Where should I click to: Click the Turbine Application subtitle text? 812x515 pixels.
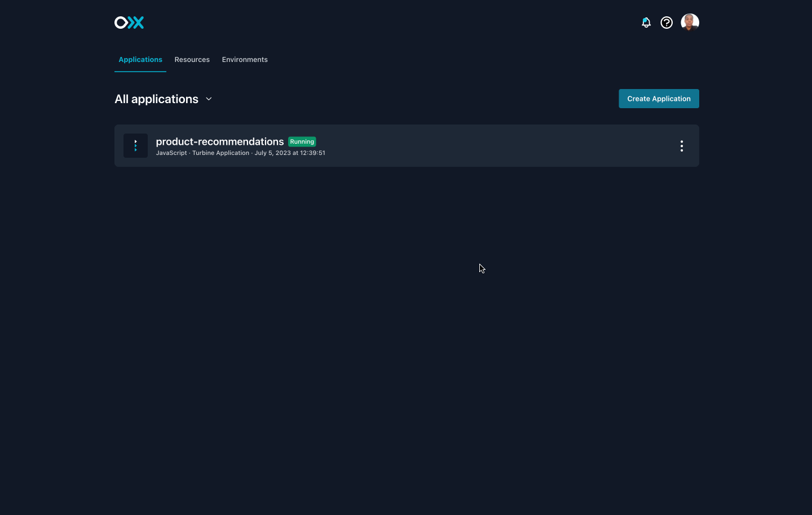click(220, 153)
